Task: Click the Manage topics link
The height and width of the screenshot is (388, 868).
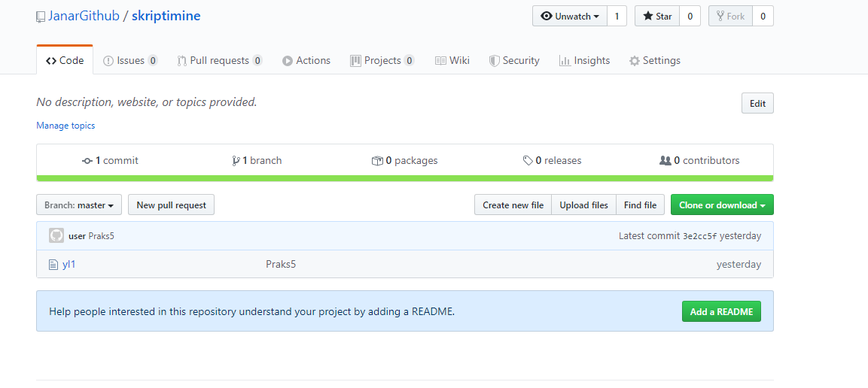Action: pyautogui.click(x=65, y=126)
